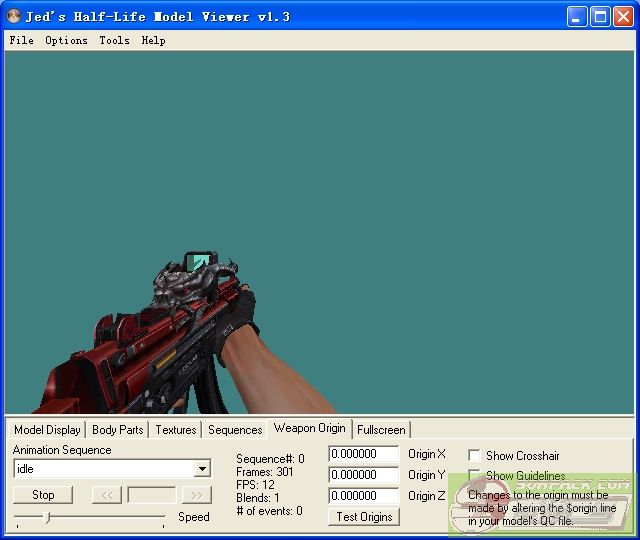Enable the Show Crosshair checkbox
Image resolution: width=640 pixels, height=540 pixels.
(x=474, y=455)
